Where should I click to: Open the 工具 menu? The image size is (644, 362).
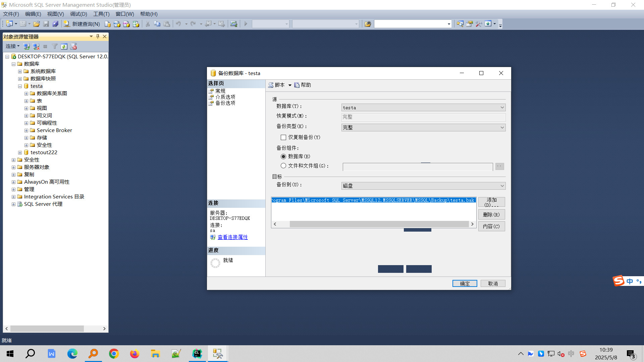point(101,14)
